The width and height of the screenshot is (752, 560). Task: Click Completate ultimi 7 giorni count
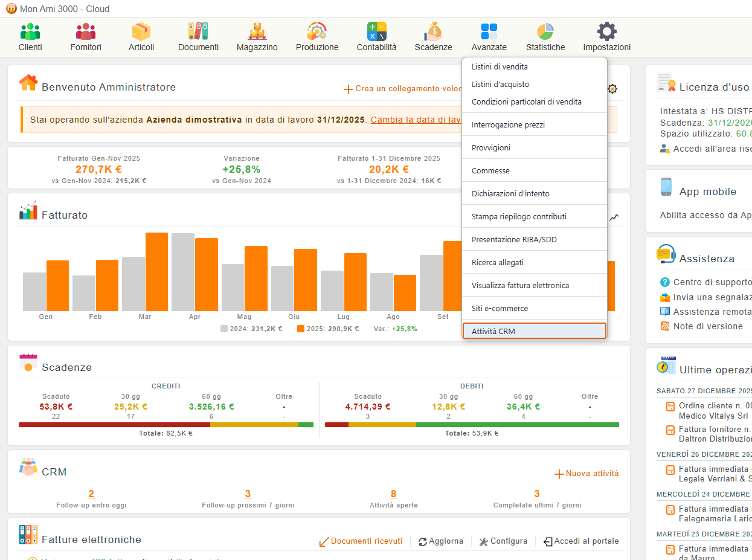pyautogui.click(x=537, y=494)
